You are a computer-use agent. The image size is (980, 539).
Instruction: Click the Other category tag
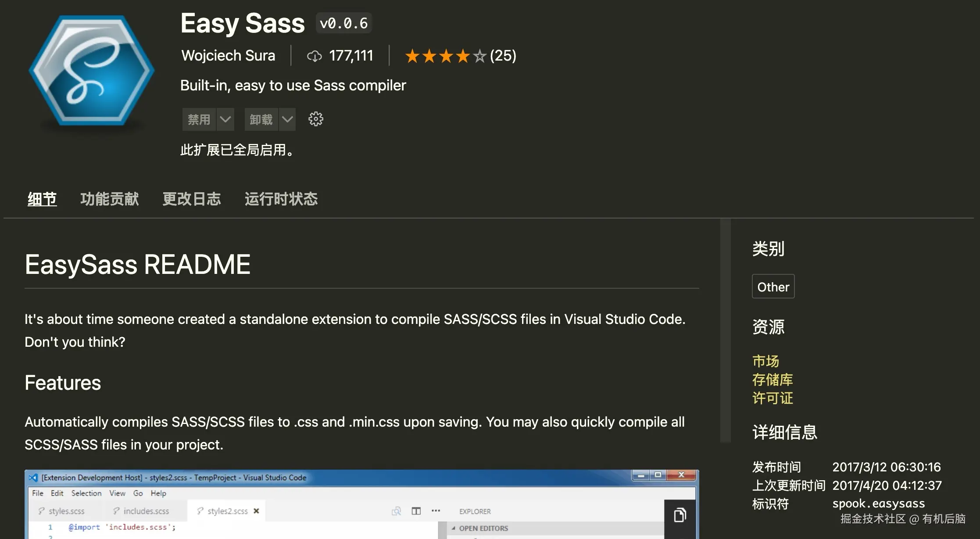tap(773, 287)
